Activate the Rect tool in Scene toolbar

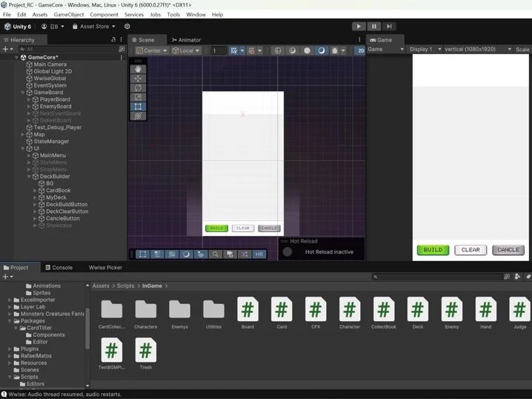[x=138, y=107]
